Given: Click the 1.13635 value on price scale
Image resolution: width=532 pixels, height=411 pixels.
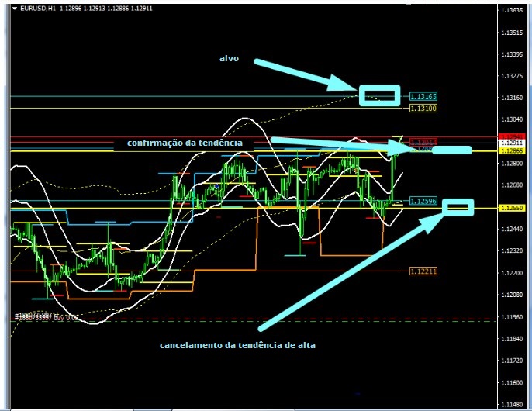Looking at the screenshot, I should click(511, 11).
